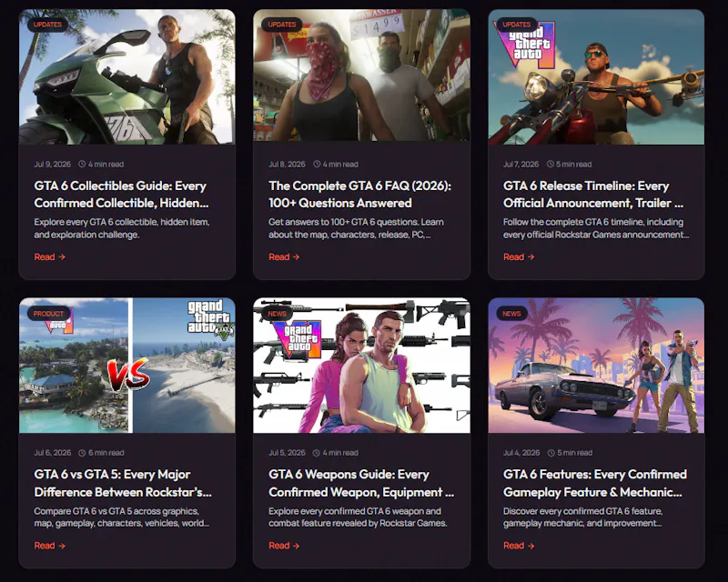The height and width of the screenshot is (582, 728).
Task: Click the NEWS tag on Weapons Guide card
Action: click(x=278, y=314)
